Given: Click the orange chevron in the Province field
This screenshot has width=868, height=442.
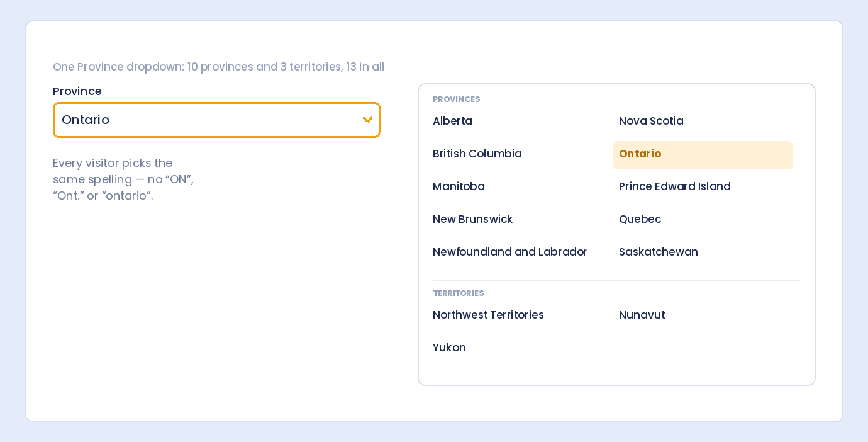Looking at the screenshot, I should tap(367, 120).
